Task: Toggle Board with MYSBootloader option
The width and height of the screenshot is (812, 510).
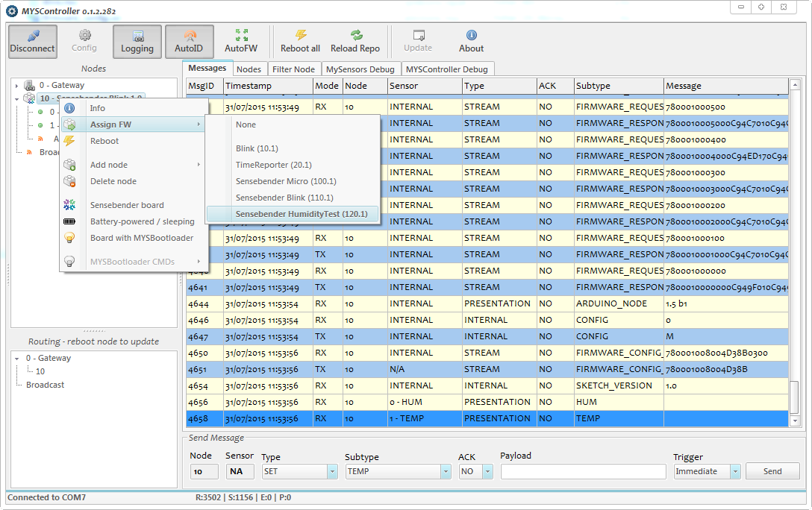Action: point(141,238)
